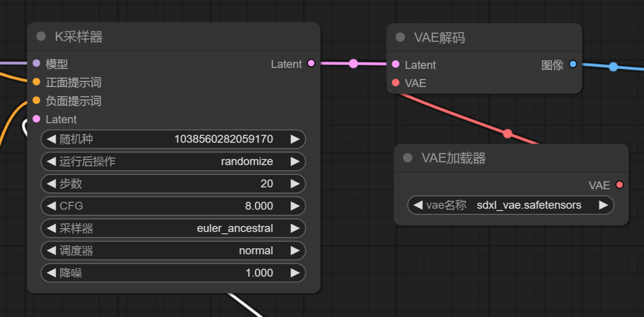
Task: Click the 随机种 seed number field
Action: 173,139
